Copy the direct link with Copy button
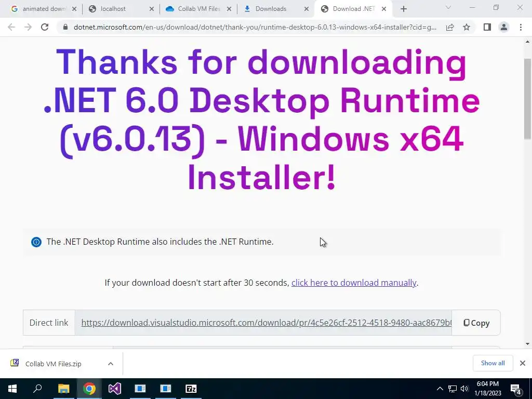This screenshot has width=532, height=399. point(476,323)
